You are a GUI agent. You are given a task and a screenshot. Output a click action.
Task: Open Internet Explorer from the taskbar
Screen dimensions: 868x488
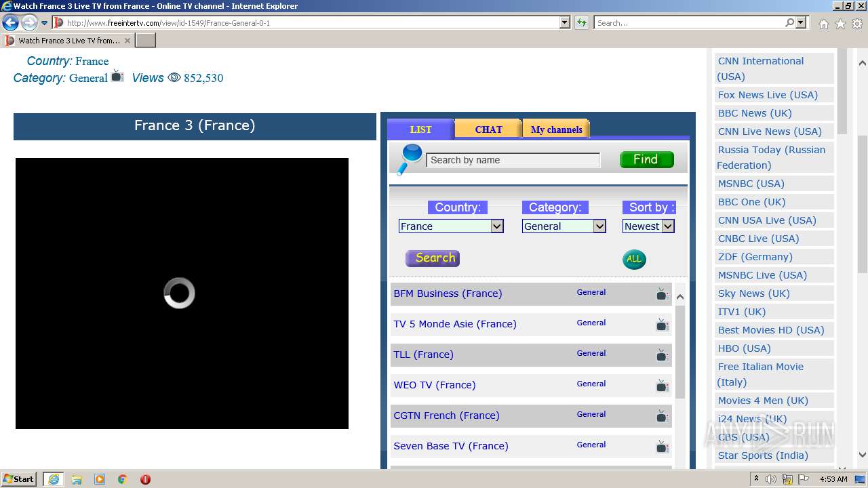pyautogui.click(x=54, y=479)
